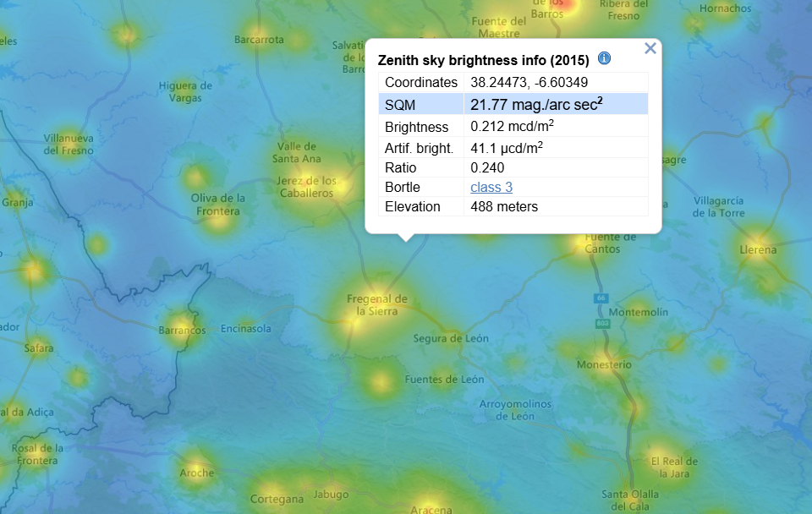Viewport: 812px width, 514px height.
Task: Click the Oliva de la Frontera label
Action: click(218, 205)
